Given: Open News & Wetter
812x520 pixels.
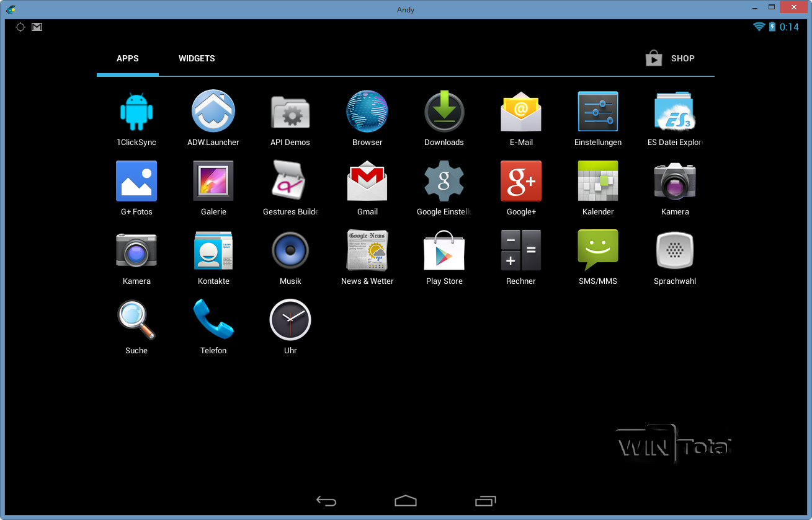Looking at the screenshot, I should tap(367, 250).
